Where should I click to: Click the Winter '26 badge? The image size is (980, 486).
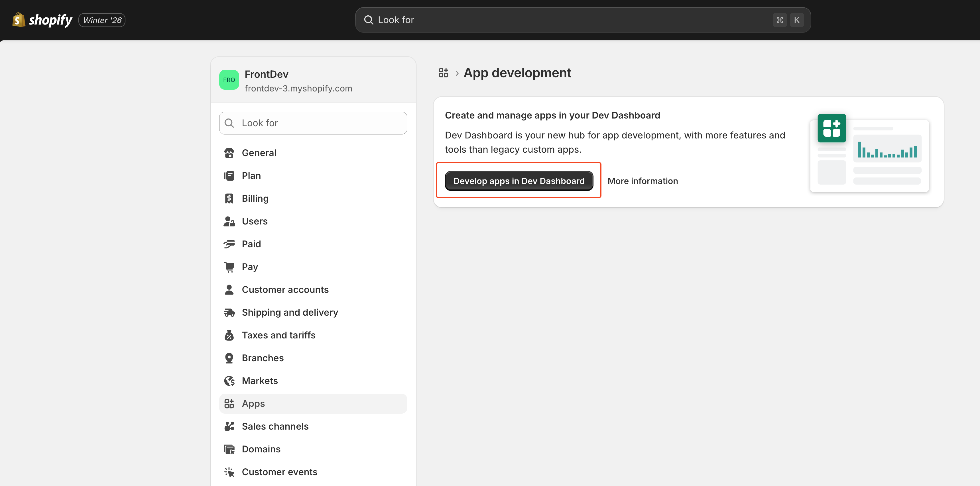[x=102, y=20]
